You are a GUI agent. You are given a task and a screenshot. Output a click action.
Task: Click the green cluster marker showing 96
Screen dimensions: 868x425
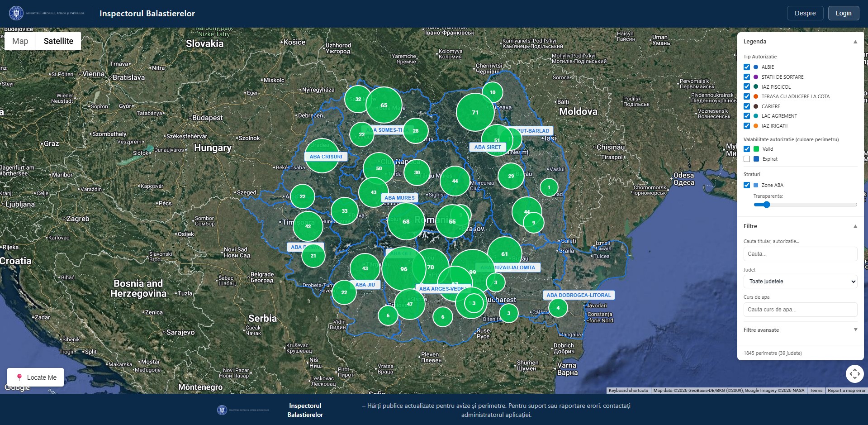[x=403, y=269]
